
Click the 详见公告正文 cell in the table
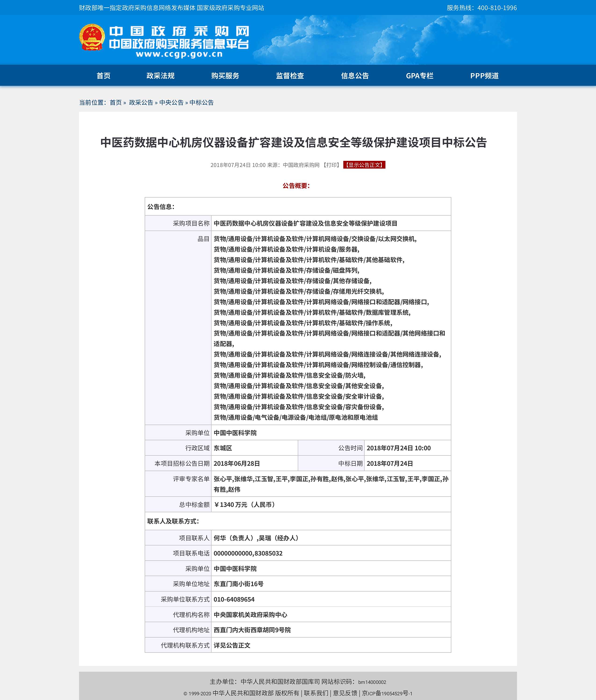tap(232, 645)
